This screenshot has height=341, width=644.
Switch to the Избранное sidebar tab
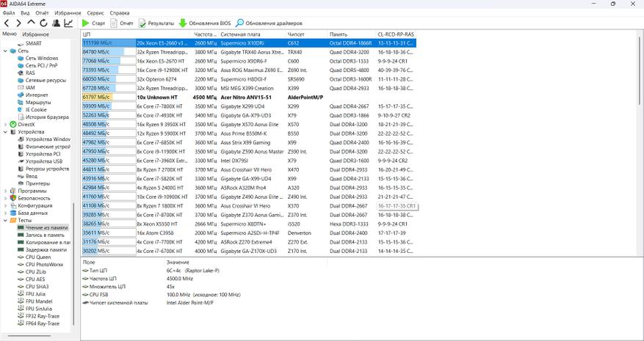[x=36, y=34]
